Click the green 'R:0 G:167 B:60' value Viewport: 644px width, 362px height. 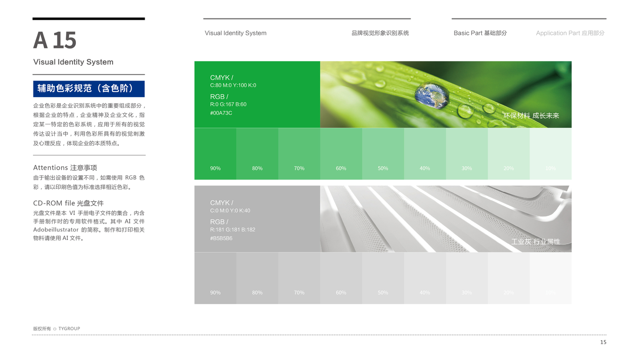tap(228, 104)
